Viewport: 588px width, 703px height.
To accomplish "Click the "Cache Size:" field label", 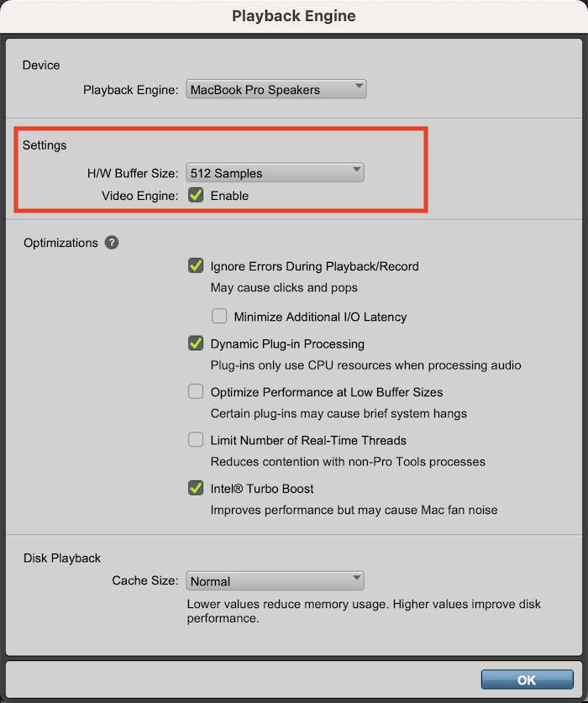I will [x=145, y=581].
